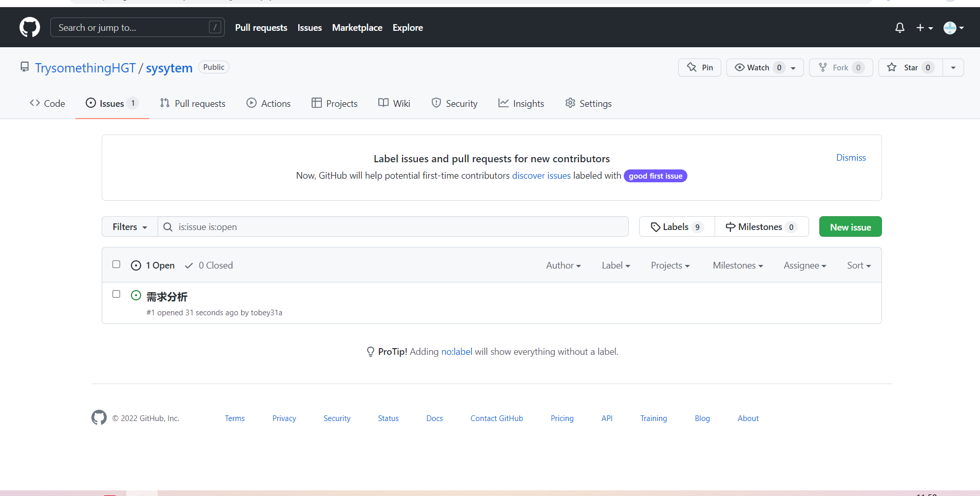Expand the Assignee filter dropdown
Image resolution: width=980 pixels, height=496 pixels.
(x=804, y=265)
